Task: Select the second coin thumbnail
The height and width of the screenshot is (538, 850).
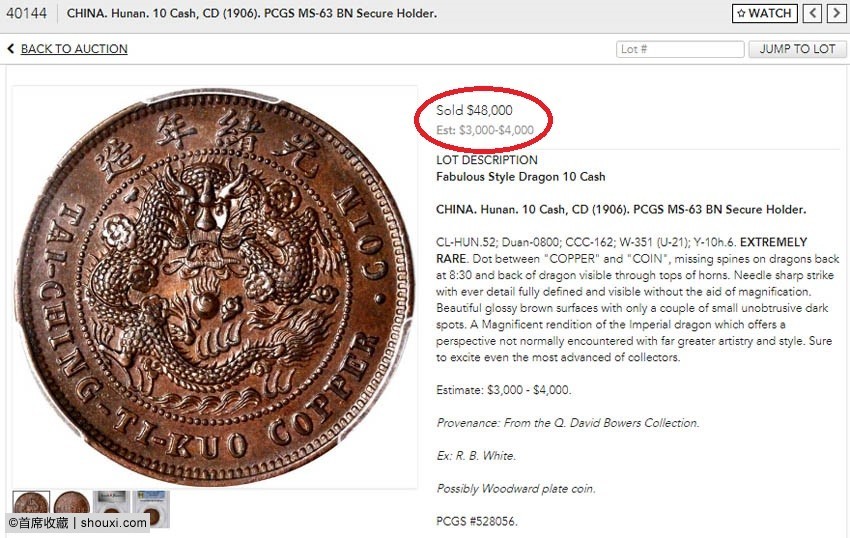Action: pyautogui.click(x=71, y=503)
